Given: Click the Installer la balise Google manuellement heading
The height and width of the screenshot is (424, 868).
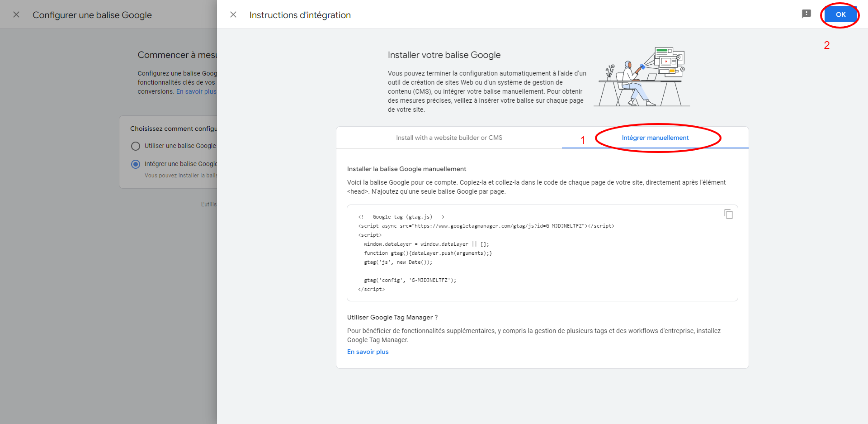Looking at the screenshot, I should point(406,169).
